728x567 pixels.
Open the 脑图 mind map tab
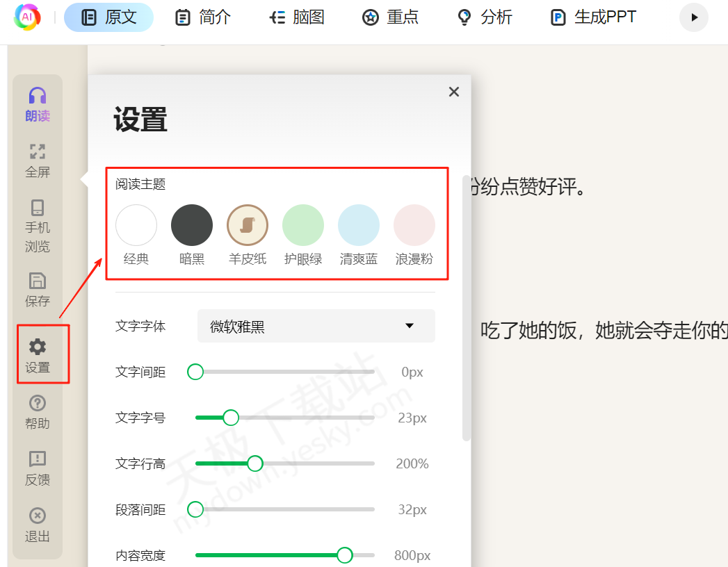(296, 17)
